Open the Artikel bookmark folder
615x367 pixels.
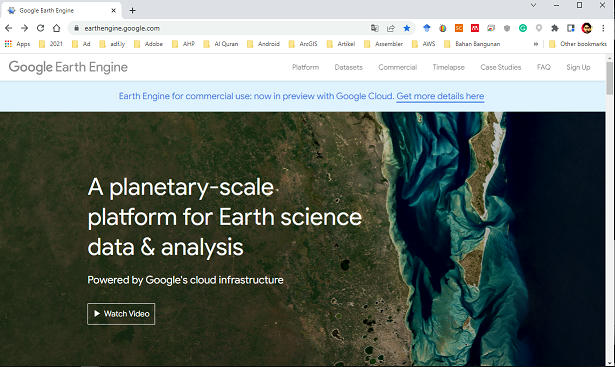[341, 44]
